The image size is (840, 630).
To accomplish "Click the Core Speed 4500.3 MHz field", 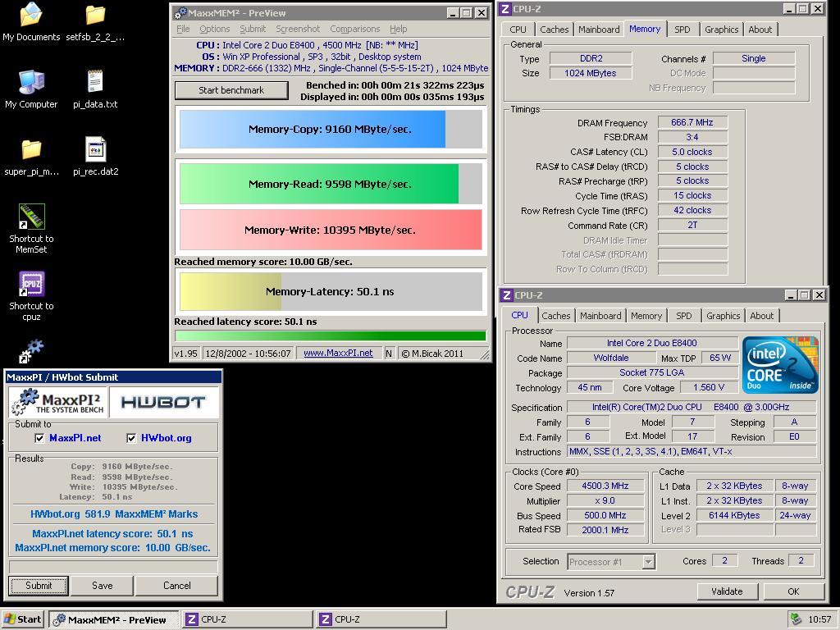I will tap(605, 486).
